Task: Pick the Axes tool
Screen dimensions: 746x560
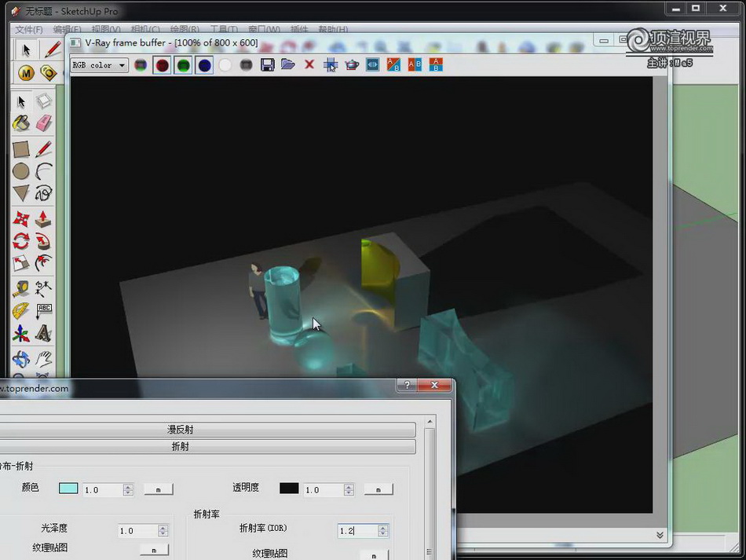Action: [21, 333]
